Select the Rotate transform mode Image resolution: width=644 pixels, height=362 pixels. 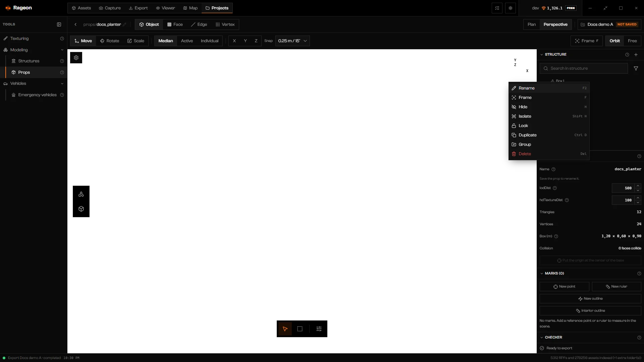click(x=110, y=41)
